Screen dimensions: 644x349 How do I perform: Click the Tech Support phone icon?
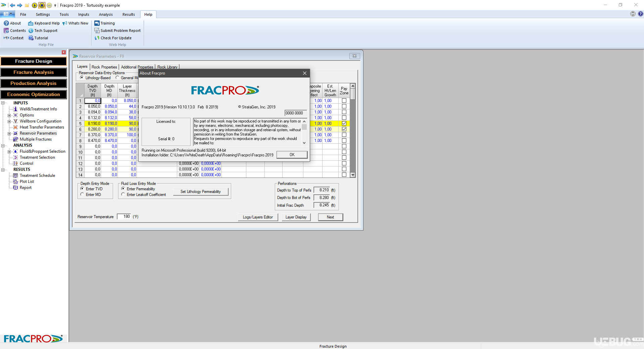coord(31,31)
